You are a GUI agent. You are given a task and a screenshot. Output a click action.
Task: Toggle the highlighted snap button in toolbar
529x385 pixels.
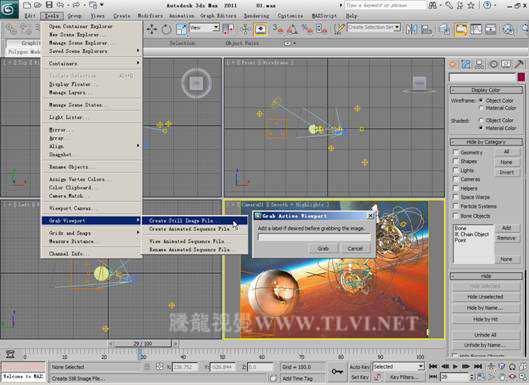pyautogui.click(x=260, y=30)
